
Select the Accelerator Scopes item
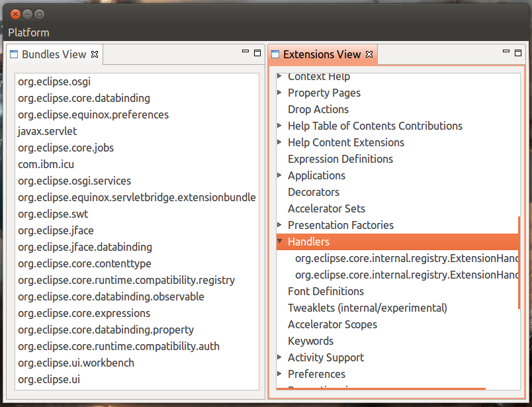pos(332,324)
